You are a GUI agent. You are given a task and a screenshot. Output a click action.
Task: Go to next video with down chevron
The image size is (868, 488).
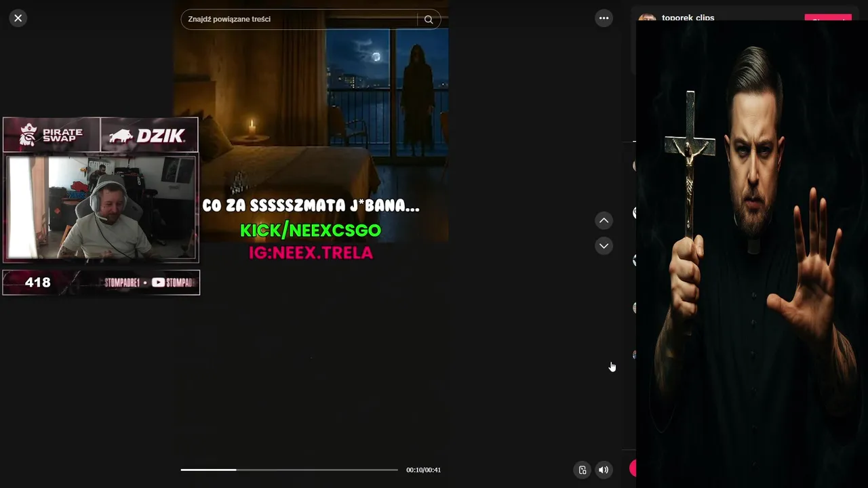click(604, 245)
